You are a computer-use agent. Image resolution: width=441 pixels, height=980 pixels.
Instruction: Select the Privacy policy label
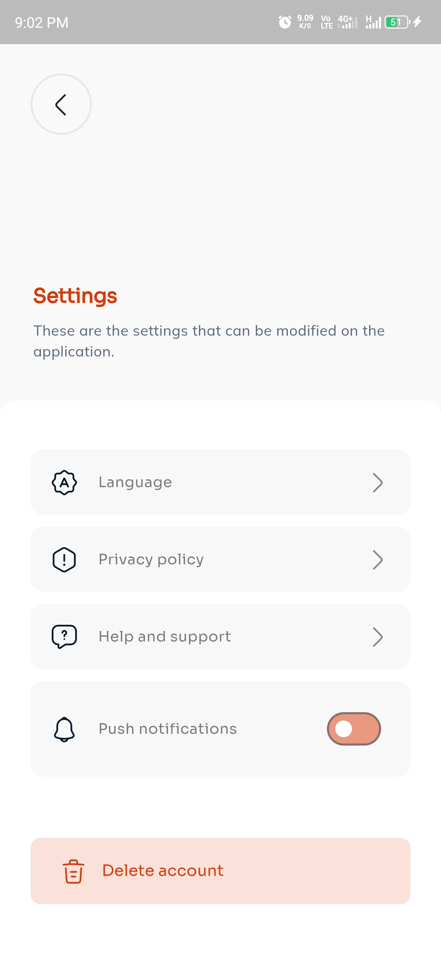[151, 559]
